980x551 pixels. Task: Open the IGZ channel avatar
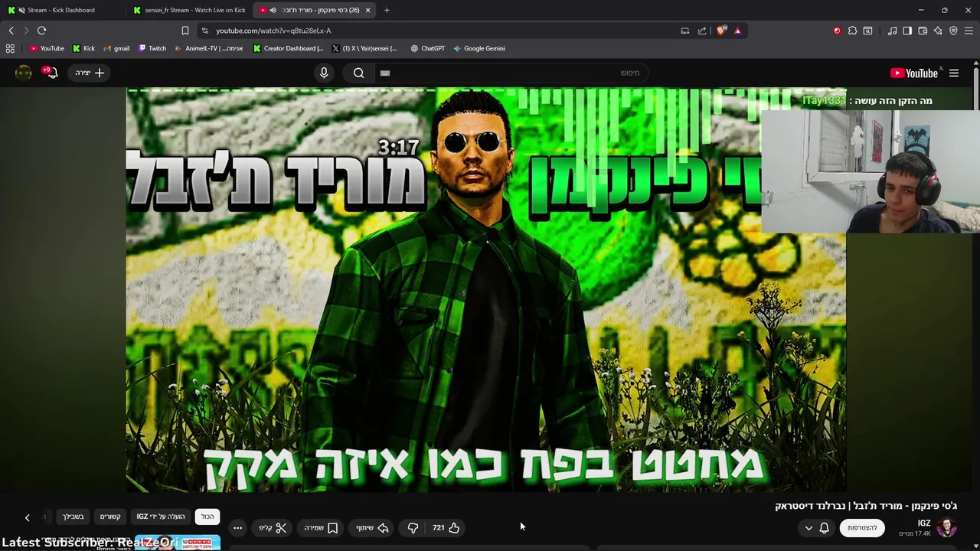pyautogui.click(x=947, y=528)
